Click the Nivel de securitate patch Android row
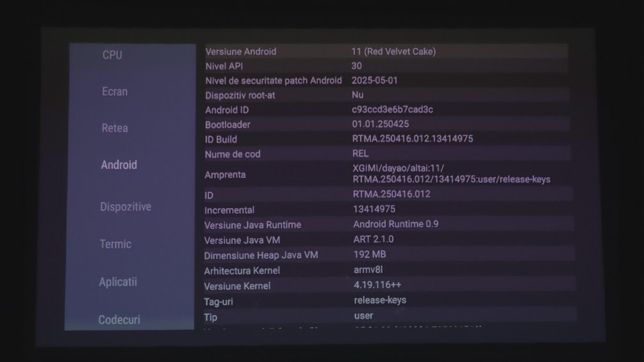 385,81
